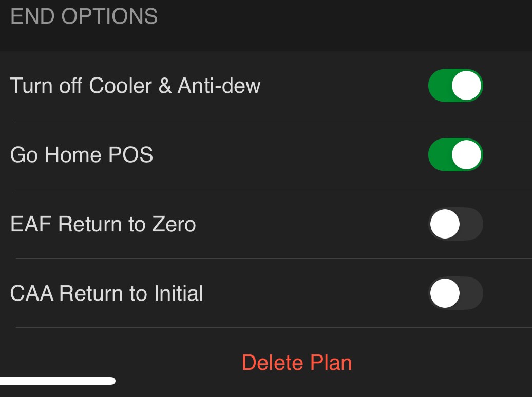Screen dimensions: 532x397
Task: Select the Turn off Cooler & Anti-dew label
Action: 135,86
